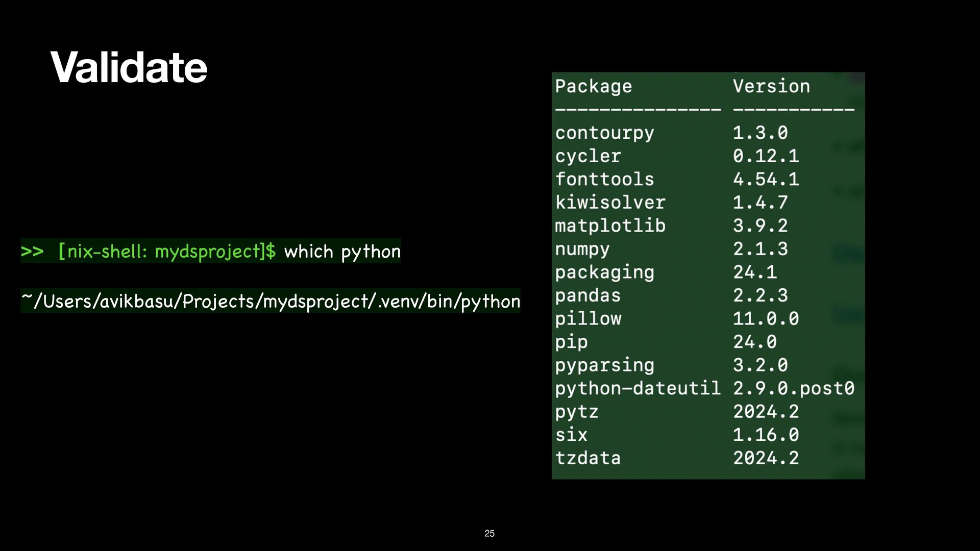Click the '.venv/bin/python' output path line

271,301
